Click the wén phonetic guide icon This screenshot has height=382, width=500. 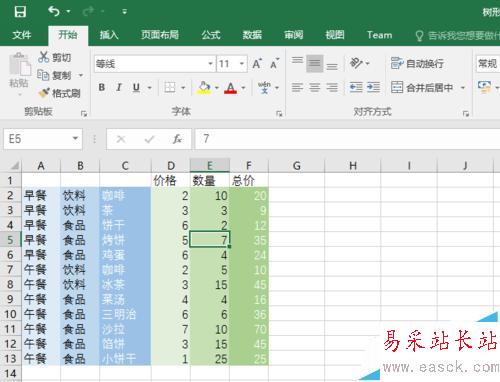264,87
